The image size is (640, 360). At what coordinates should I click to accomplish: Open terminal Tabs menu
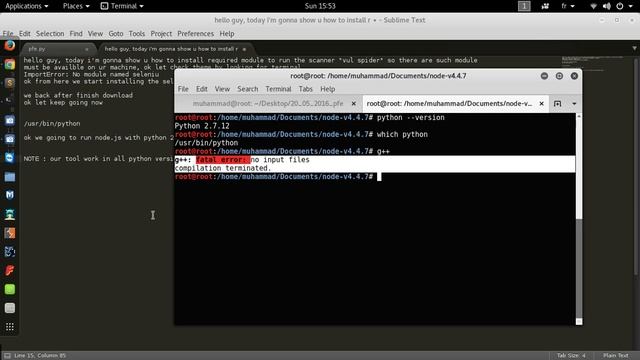coord(305,89)
